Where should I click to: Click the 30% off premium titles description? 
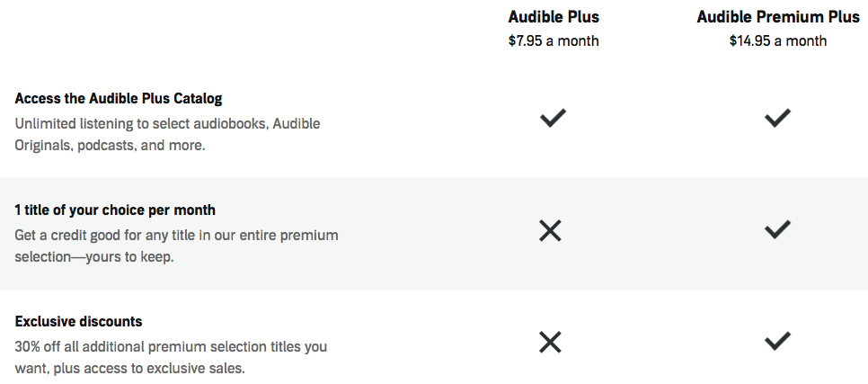(x=171, y=357)
